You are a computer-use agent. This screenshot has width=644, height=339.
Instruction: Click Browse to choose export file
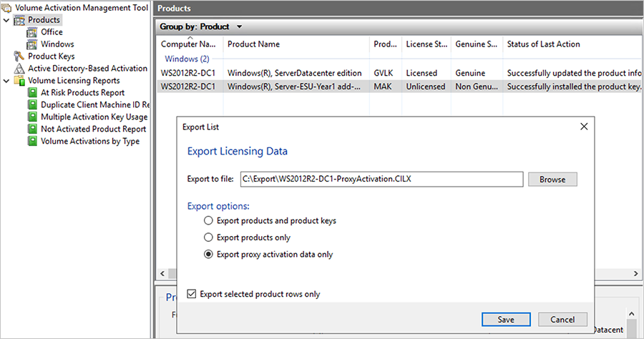[x=552, y=180]
